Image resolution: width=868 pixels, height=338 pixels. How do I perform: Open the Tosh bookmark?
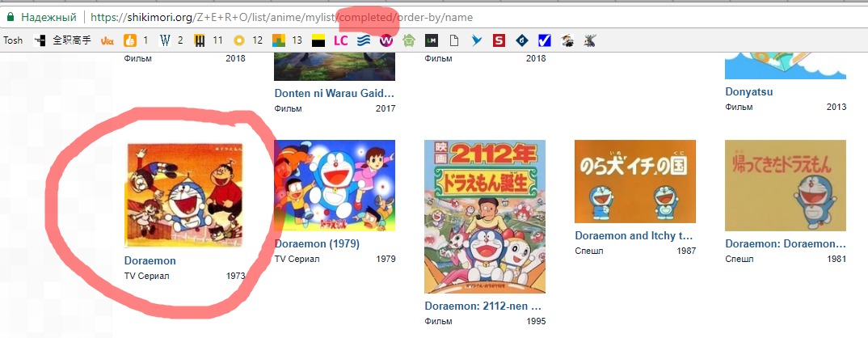click(x=14, y=40)
